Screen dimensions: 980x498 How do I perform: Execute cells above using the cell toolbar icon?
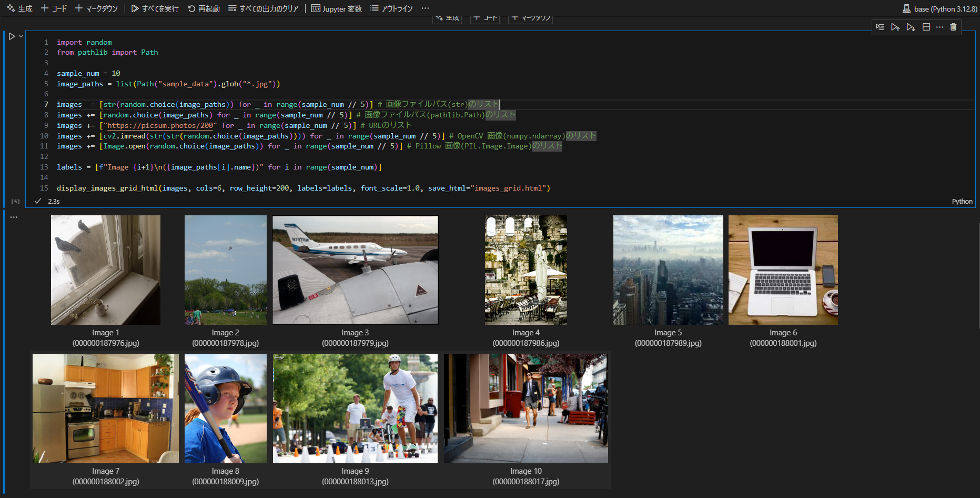[x=895, y=27]
